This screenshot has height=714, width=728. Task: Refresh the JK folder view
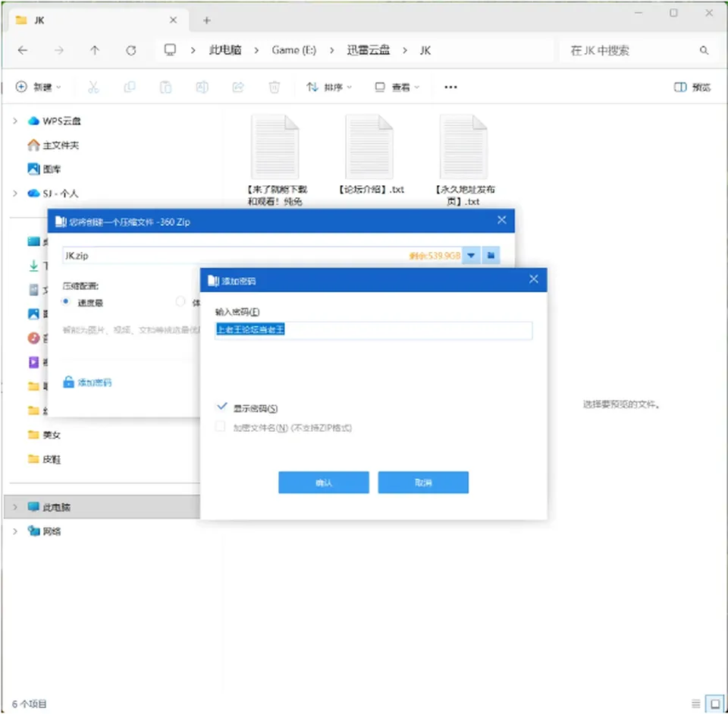pyautogui.click(x=131, y=50)
